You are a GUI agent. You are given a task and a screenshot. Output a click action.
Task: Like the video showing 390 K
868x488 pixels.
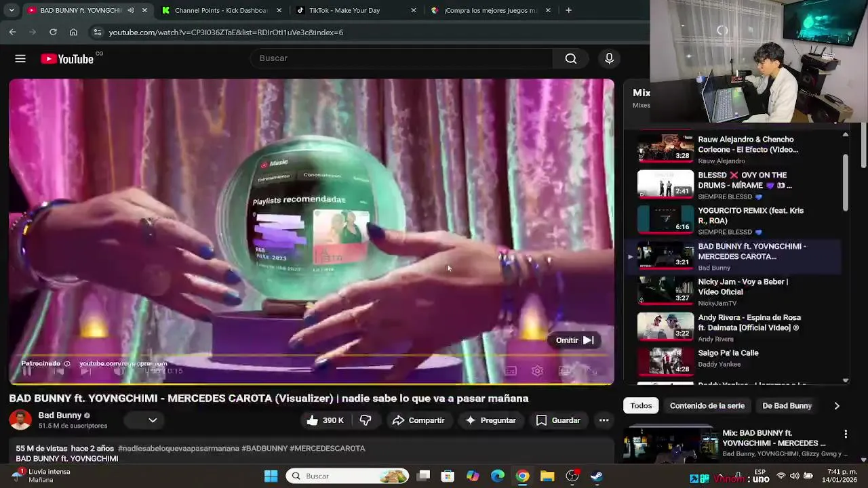pos(325,420)
